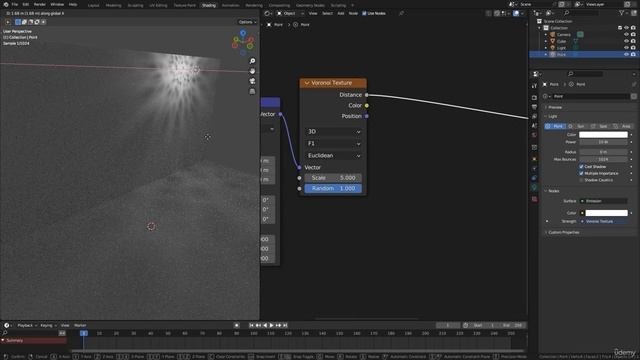The width and height of the screenshot is (640, 360).
Task: Click the viewport navigation axis gizmo
Action: point(243,42)
